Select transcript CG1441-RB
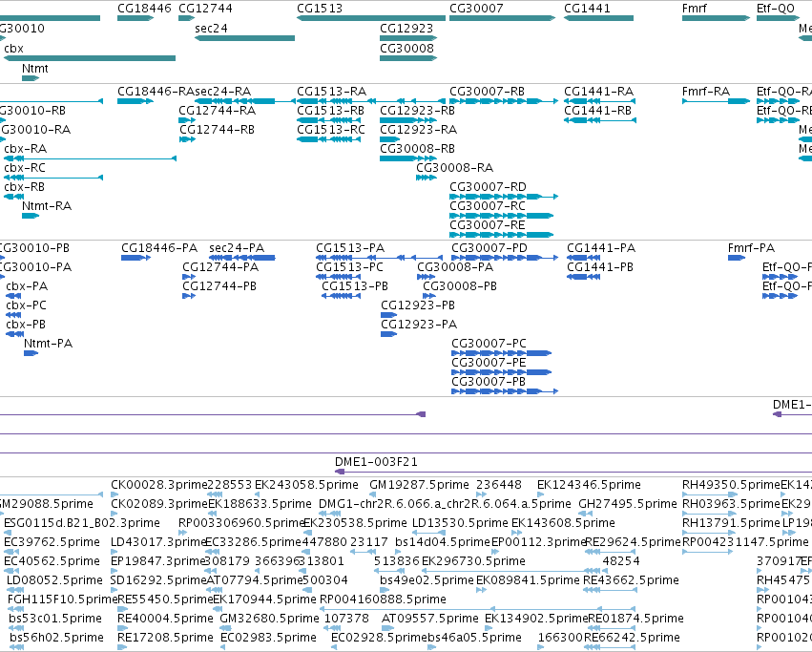The height and width of the screenshot is (652, 812). 599,120
